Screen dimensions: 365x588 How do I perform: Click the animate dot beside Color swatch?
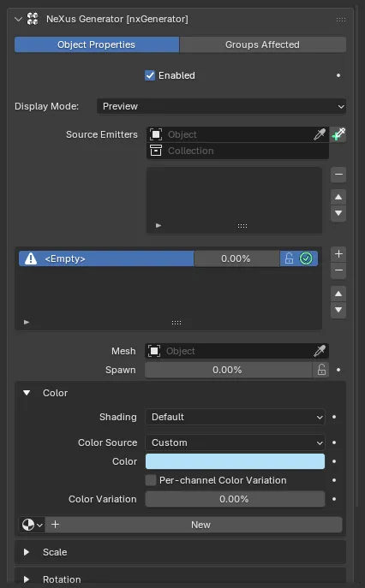tap(334, 461)
